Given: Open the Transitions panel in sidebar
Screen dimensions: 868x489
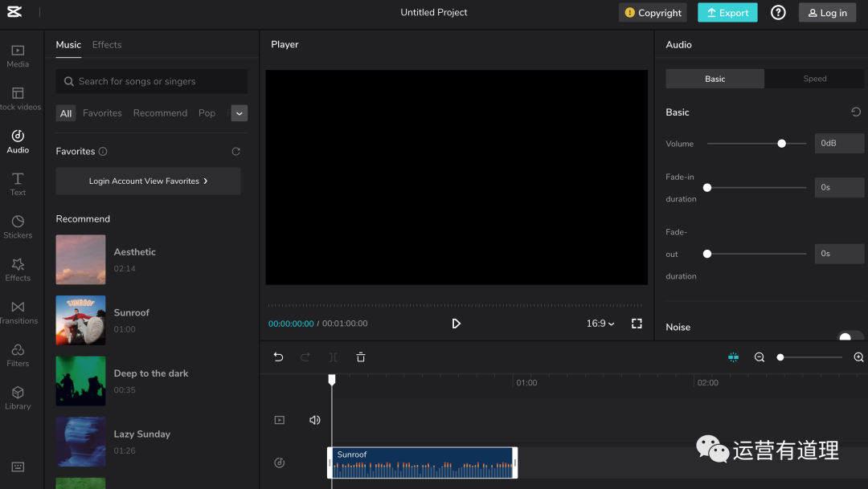Looking at the screenshot, I should click(18, 312).
